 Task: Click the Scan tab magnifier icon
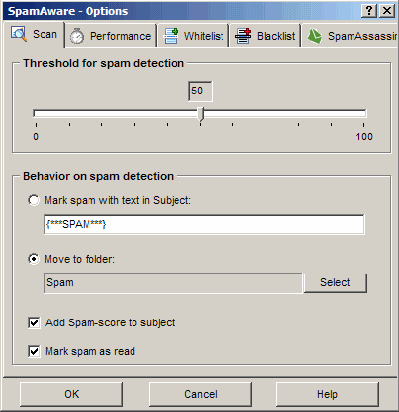pos(19,34)
